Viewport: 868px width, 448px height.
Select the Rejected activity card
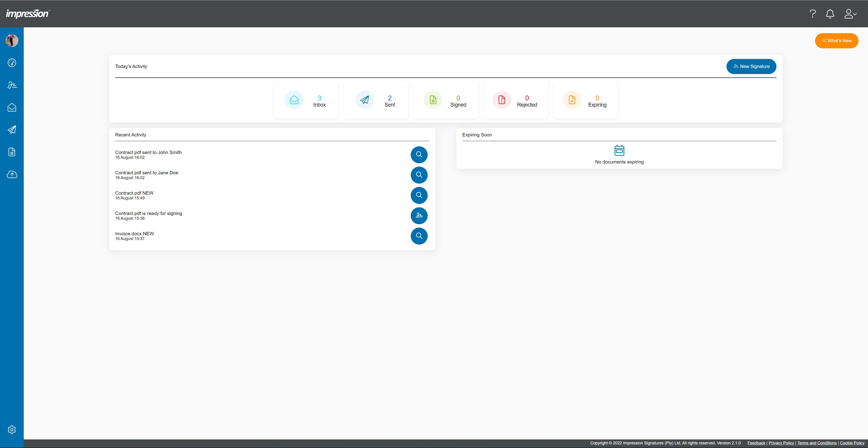point(515,100)
